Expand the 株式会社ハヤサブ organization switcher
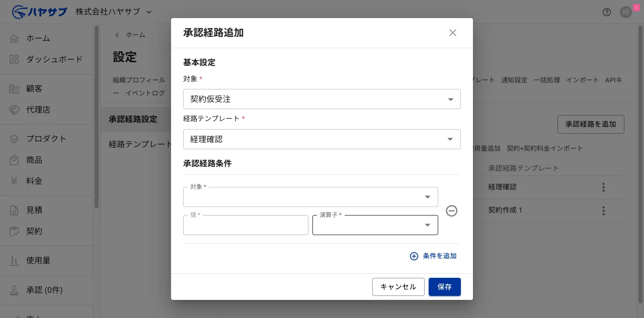The height and width of the screenshot is (318, 644). [x=114, y=12]
